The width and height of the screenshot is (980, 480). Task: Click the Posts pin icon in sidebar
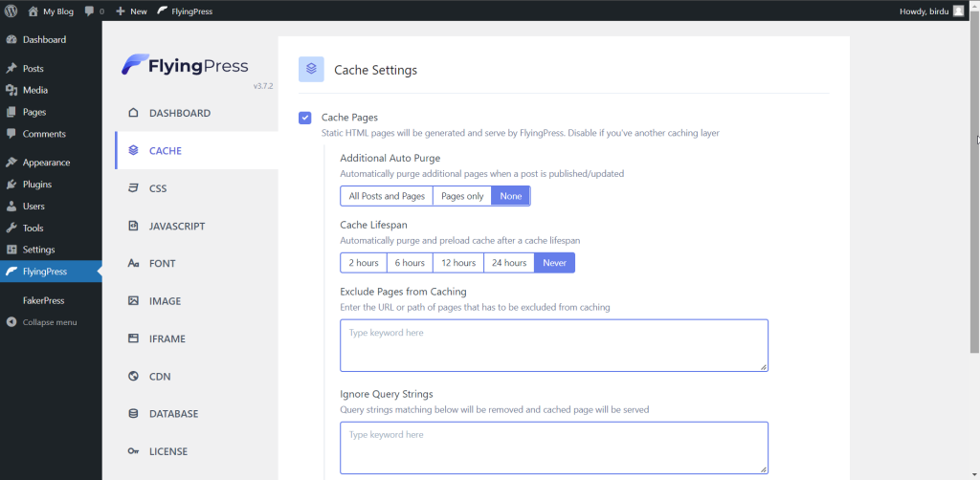pos(11,69)
